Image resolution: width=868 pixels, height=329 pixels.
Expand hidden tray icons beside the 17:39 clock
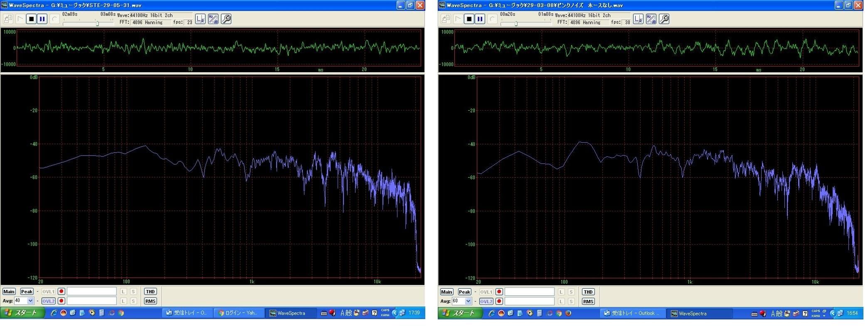pyautogui.click(x=395, y=313)
